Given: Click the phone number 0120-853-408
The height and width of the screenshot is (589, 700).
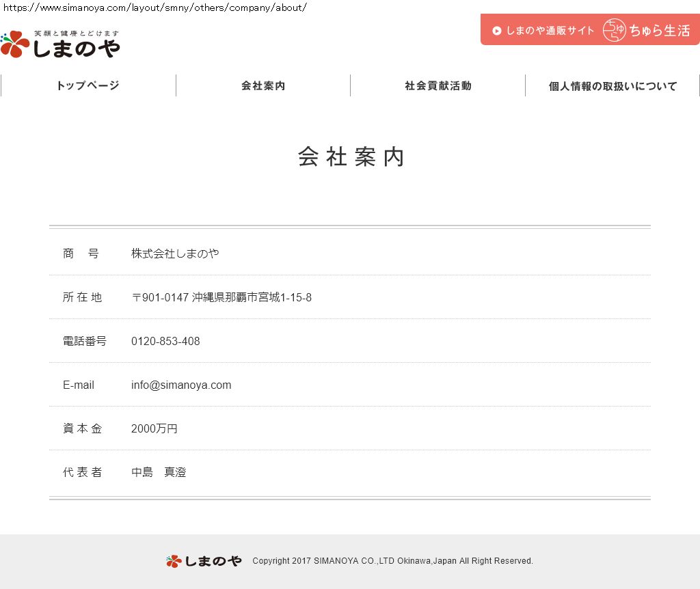Looking at the screenshot, I should tap(165, 341).
